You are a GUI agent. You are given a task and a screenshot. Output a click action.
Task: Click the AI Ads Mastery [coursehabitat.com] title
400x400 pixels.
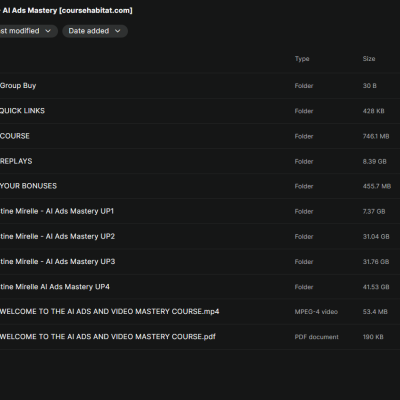[67, 10]
